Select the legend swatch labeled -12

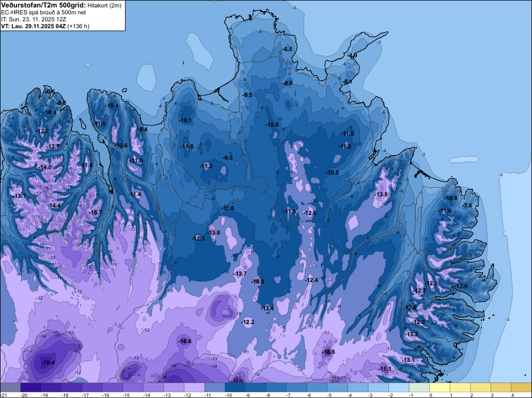point(194,387)
